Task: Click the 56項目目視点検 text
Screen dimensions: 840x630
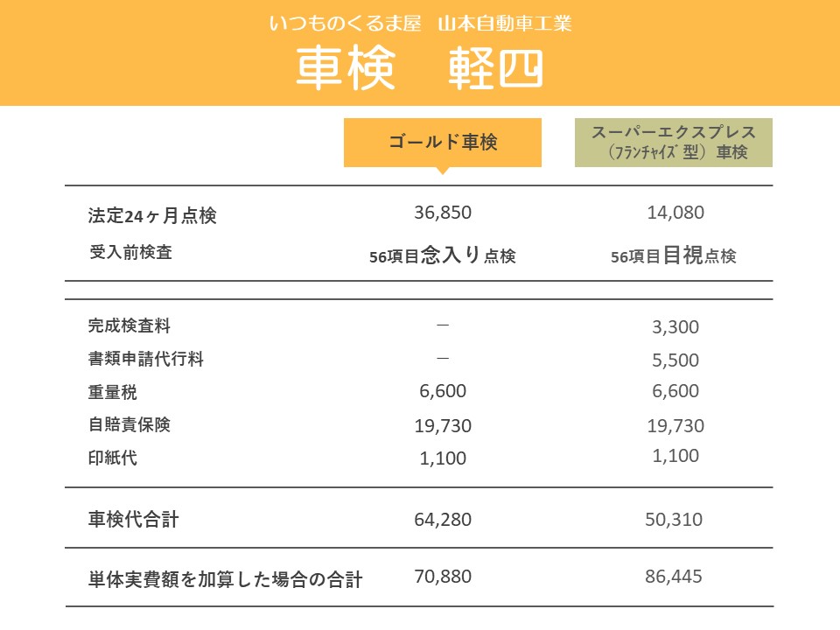Action: [674, 255]
